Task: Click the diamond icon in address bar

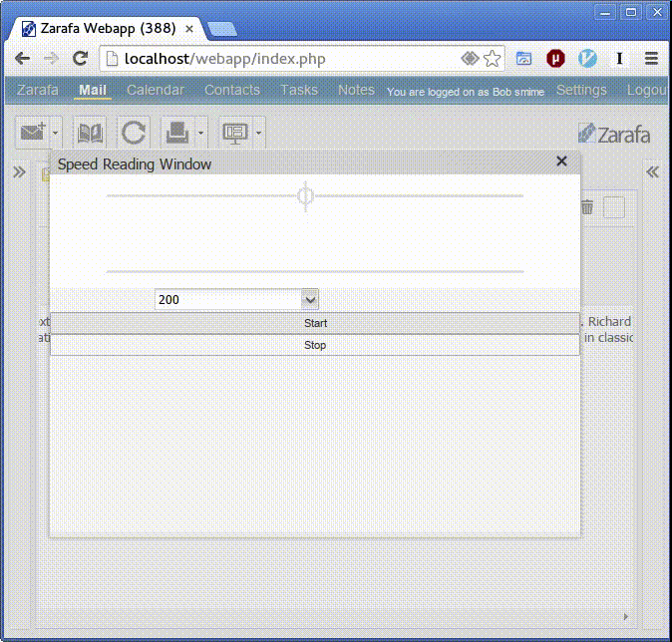Action: coord(470,58)
